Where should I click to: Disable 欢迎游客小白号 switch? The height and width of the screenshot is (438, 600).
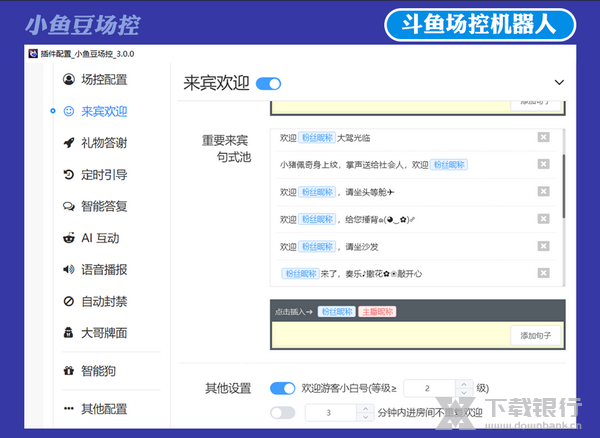click(283, 388)
